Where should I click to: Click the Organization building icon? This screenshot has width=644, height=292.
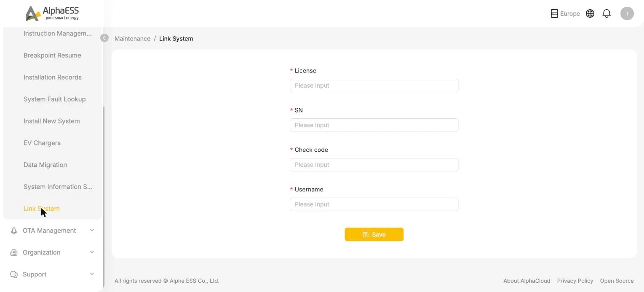pyautogui.click(x=14, y=252)
